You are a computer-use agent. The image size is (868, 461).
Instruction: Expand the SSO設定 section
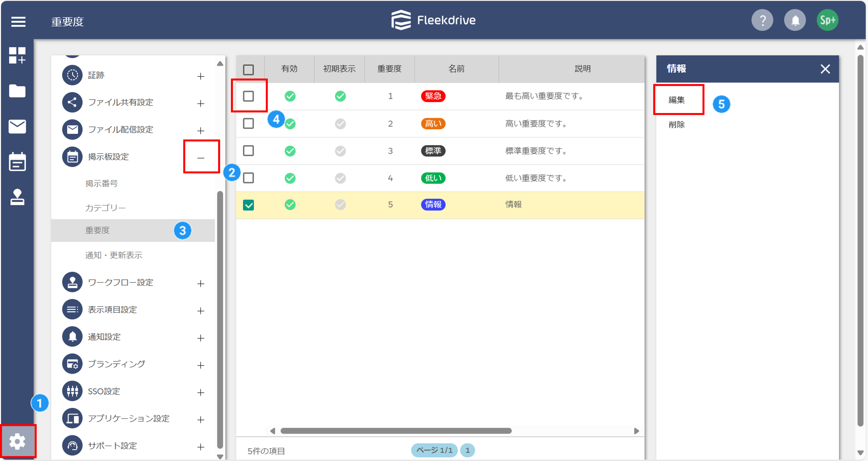point(200,392)
